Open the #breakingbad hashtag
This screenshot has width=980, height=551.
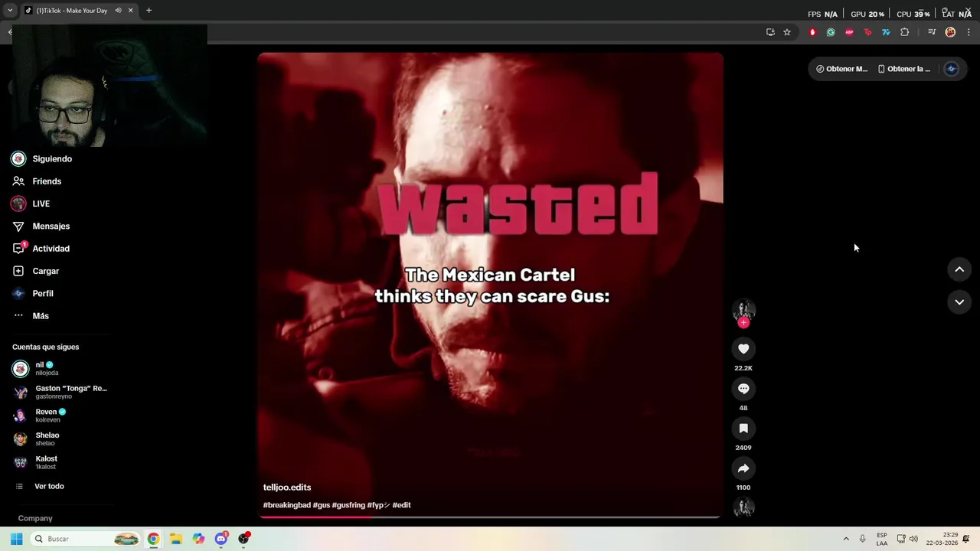(x=287, y=505)
